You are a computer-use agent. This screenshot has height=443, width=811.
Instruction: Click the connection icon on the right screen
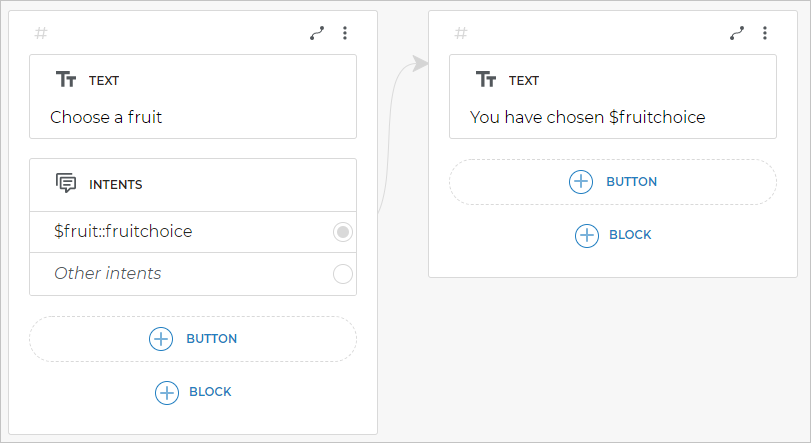click(x=737, y=33)
